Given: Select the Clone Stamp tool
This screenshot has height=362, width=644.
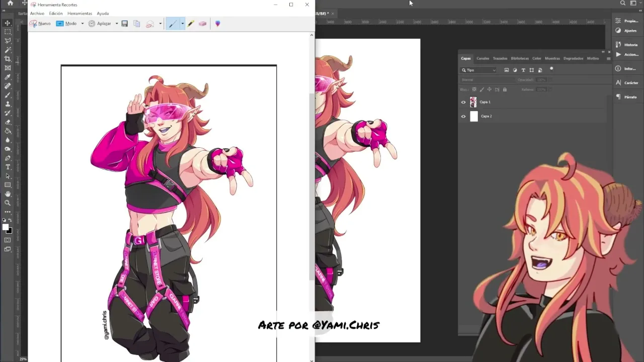Looking at the screenshot, I should (8, 104).
